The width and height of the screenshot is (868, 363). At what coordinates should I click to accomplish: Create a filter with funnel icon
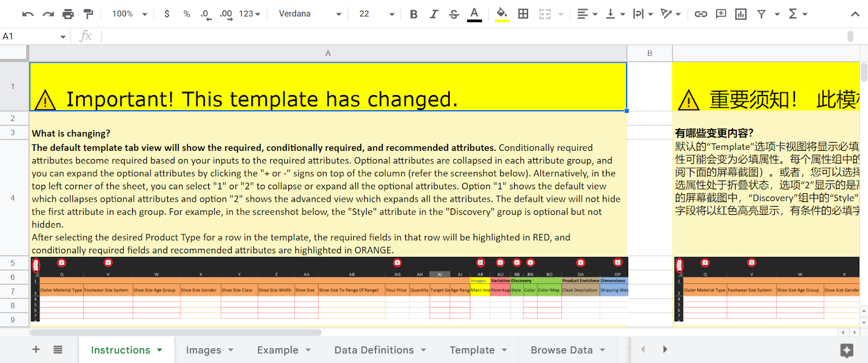pyautogui.click(x=762, y=14)
